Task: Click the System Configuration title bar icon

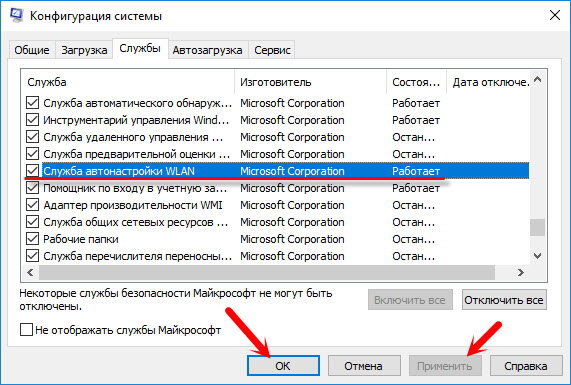Action: pyautogui.click(x=16, y=15)
